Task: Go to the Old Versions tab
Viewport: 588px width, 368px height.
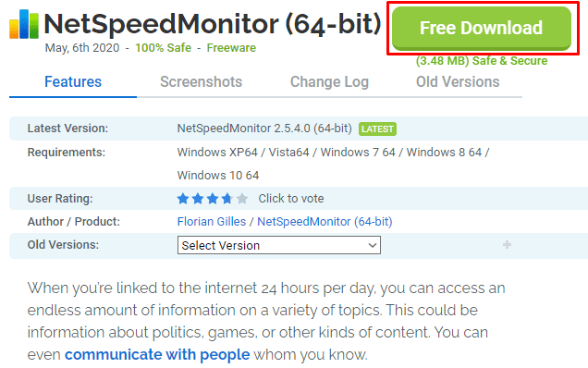Action: pos(458,81)
